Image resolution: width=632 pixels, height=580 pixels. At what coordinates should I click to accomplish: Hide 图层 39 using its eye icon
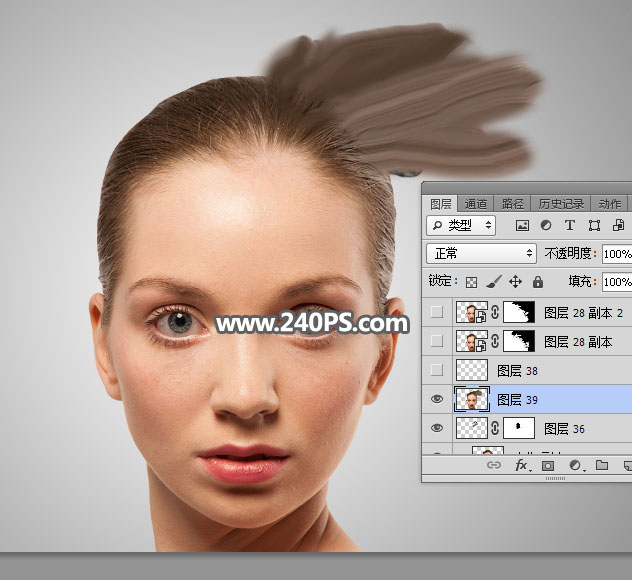click(437, 399)
